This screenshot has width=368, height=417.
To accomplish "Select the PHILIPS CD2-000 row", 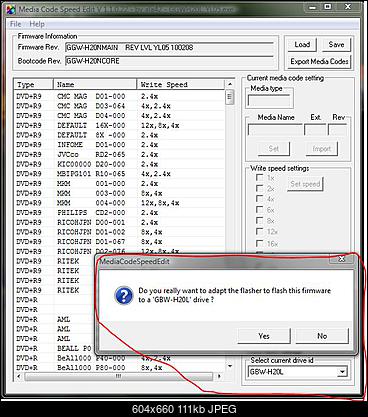I will [119, 212].
